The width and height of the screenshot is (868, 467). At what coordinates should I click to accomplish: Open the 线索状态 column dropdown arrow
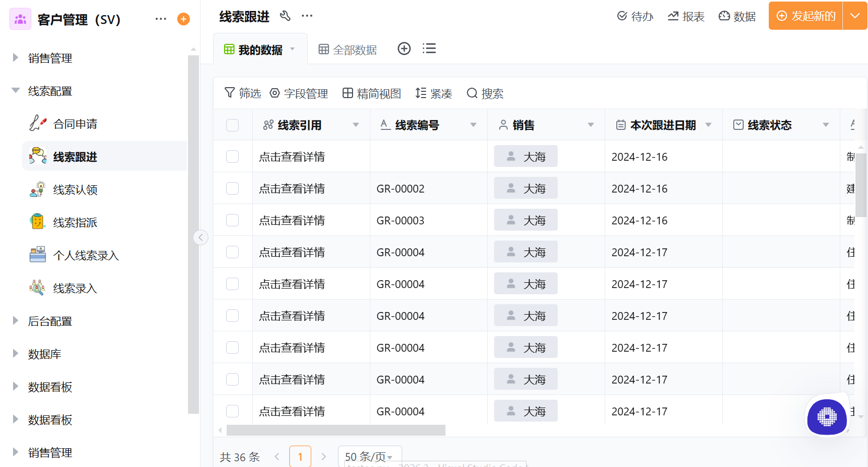coord(826,125)
